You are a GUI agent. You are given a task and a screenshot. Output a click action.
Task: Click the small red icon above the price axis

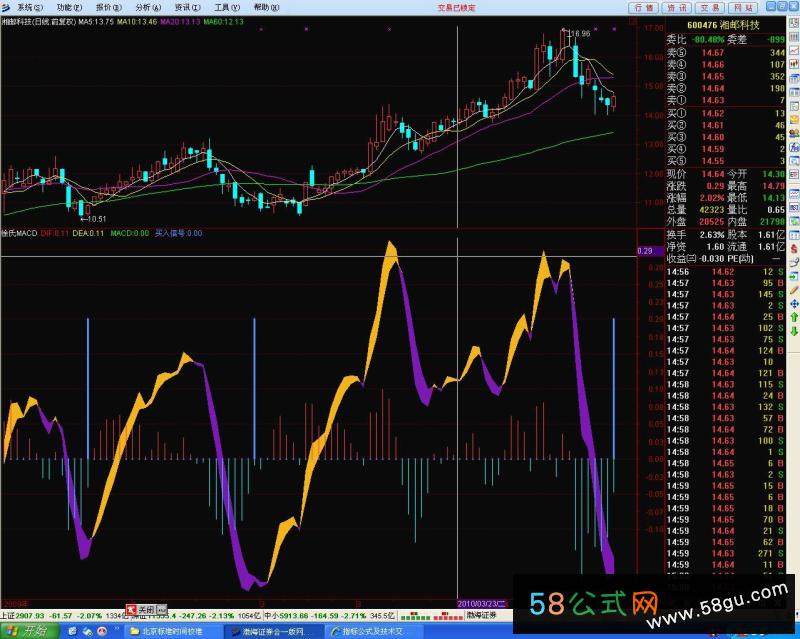coord(633,21)
